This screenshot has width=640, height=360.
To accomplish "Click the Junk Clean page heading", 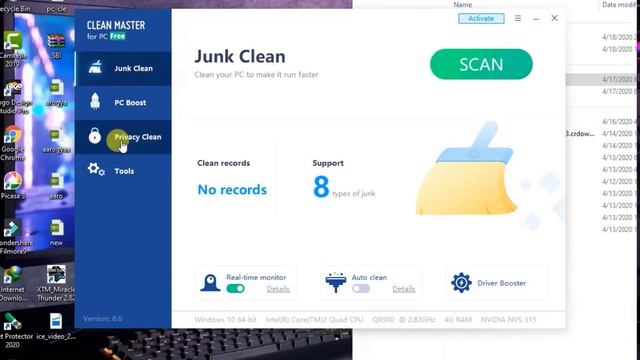I will coord(240,57).
